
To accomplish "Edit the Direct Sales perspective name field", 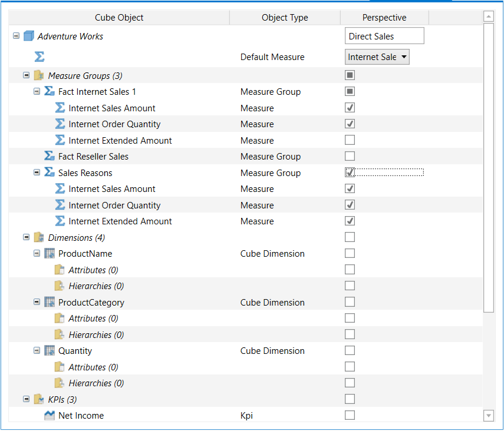I will [x=384, y=37].
